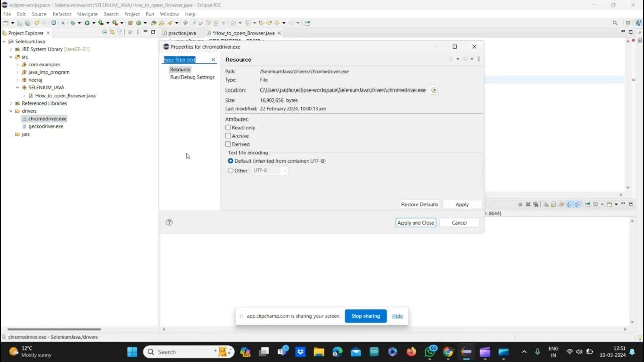Collapse the SeleniumJava project node

point(4,41)
